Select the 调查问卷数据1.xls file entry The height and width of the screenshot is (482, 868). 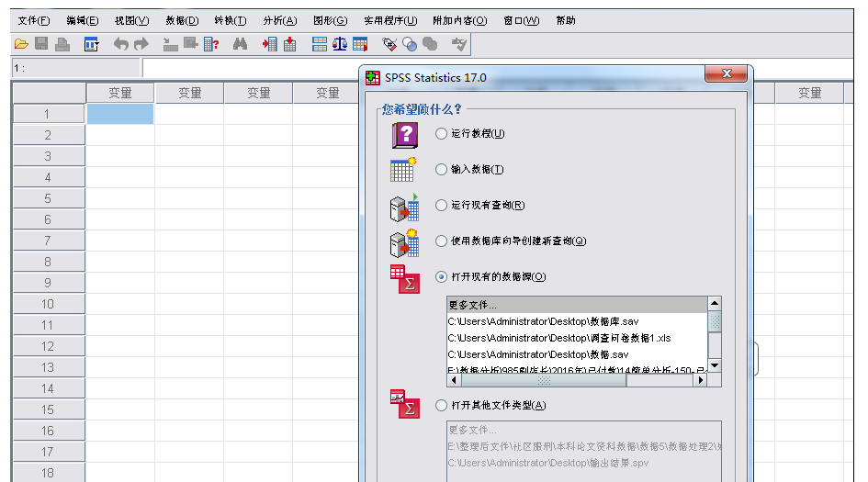pyautogui.click(x=578, y=338)
